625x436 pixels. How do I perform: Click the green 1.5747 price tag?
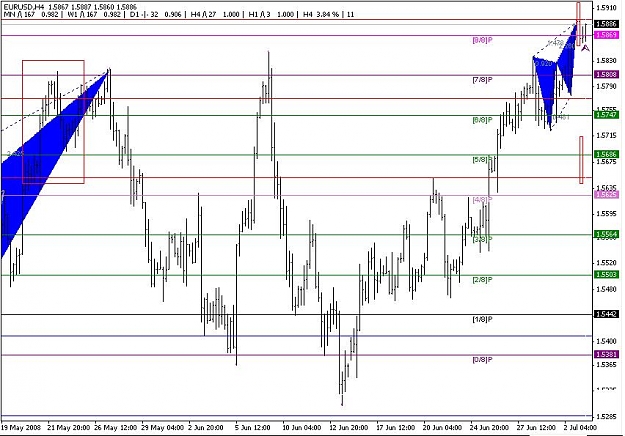(x=607, y=115)
